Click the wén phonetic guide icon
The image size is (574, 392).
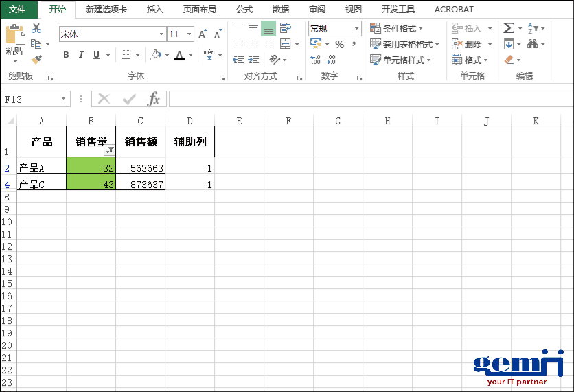[x=209, y=55]
